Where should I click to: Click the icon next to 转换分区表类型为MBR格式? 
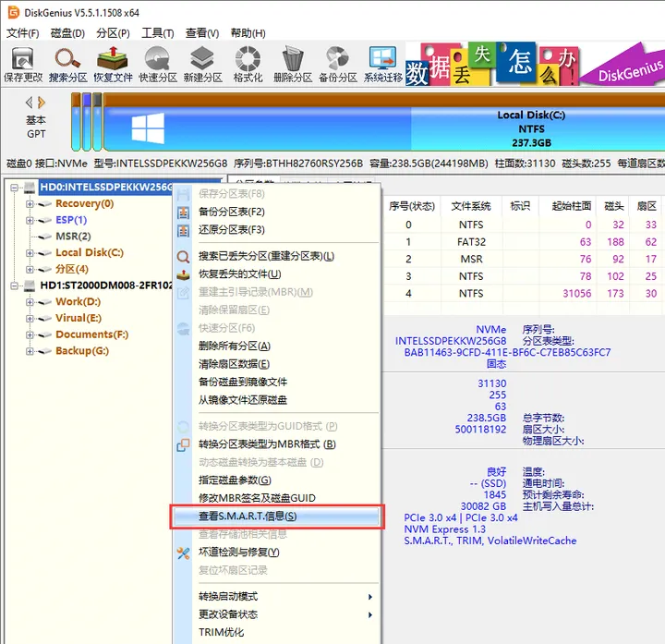pos(183,445)
